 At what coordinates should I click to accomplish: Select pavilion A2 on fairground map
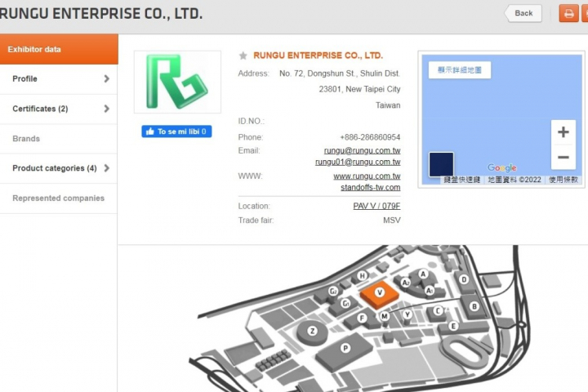(405, 283)
